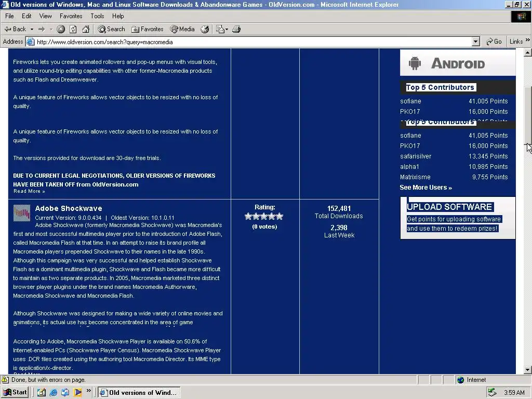Click the Adobe Shockwave application icon
Viewport: 532px width, 399px height.
22,213
